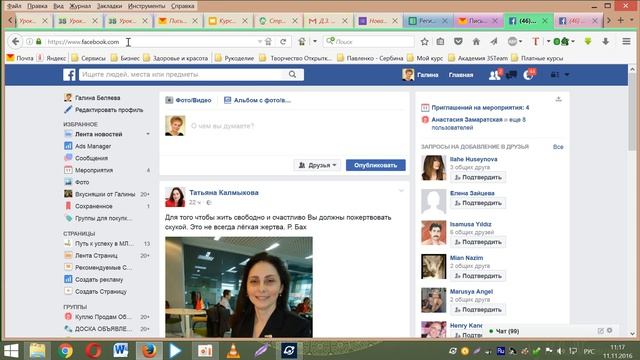Open Мероприятия in left sidebar

tap(93, 170)
